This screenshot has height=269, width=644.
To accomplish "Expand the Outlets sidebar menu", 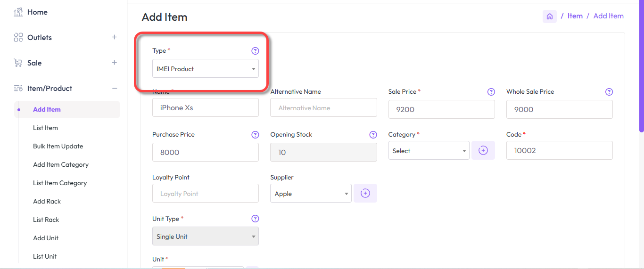I will pyautogui.click(x=114, y=37).
